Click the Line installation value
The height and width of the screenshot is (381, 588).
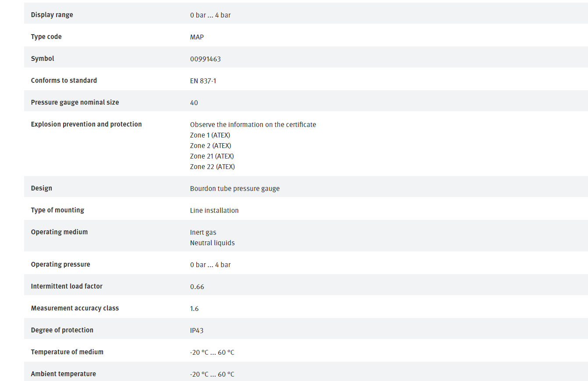tap(214, 211)
